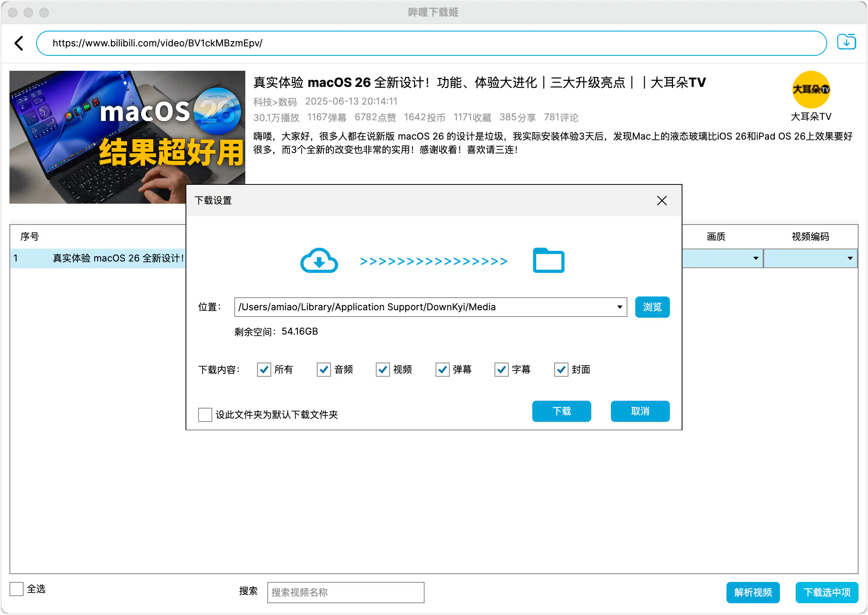Close the 下载设置 dialog
Viewport: 868px width, 615px height.
coord(662,201)
